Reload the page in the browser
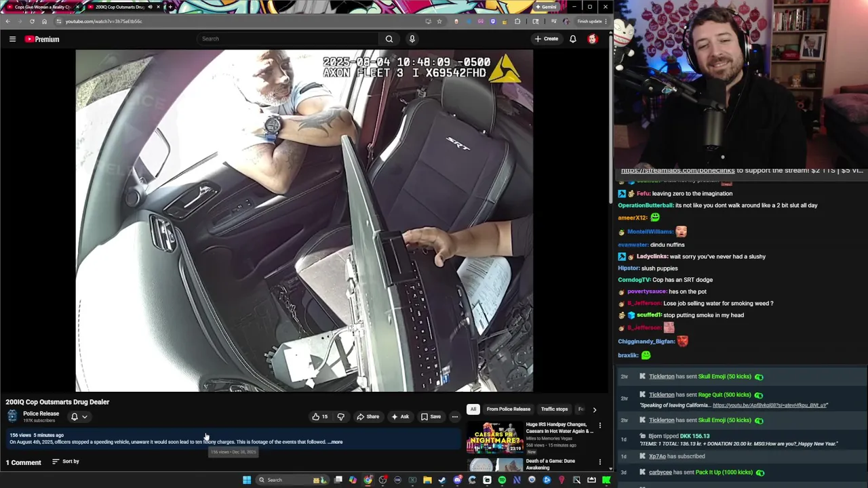The height and width of the screenshot is (488, 868). 32,21
